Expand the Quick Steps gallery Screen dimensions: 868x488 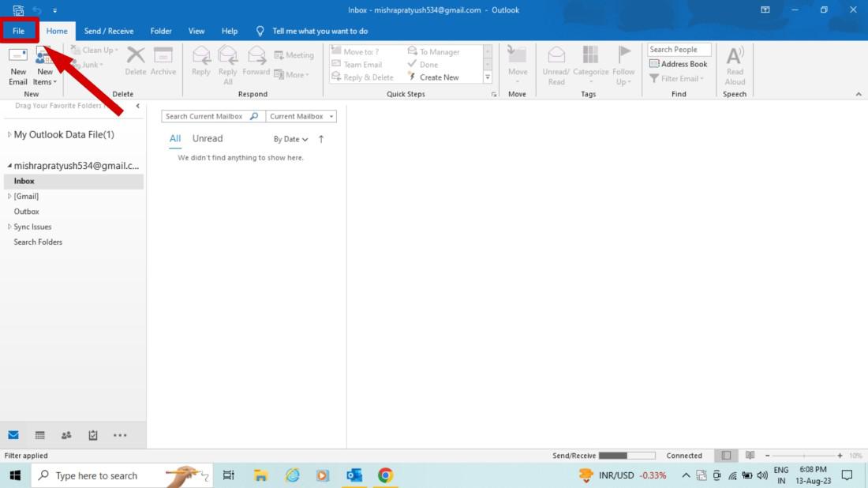tap(488, 77)
